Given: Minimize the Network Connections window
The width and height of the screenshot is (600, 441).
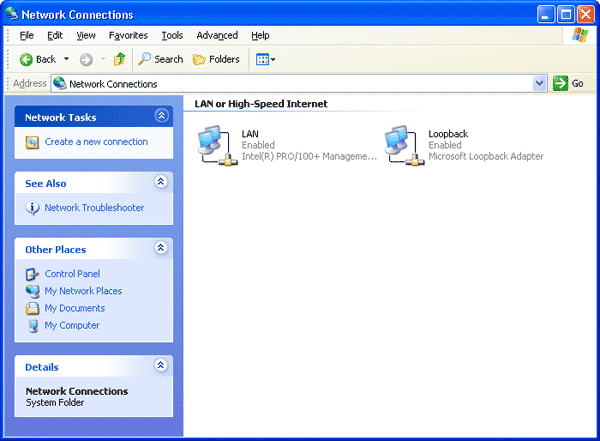Looking at the screenshot, I should click(x=545, y=15).
